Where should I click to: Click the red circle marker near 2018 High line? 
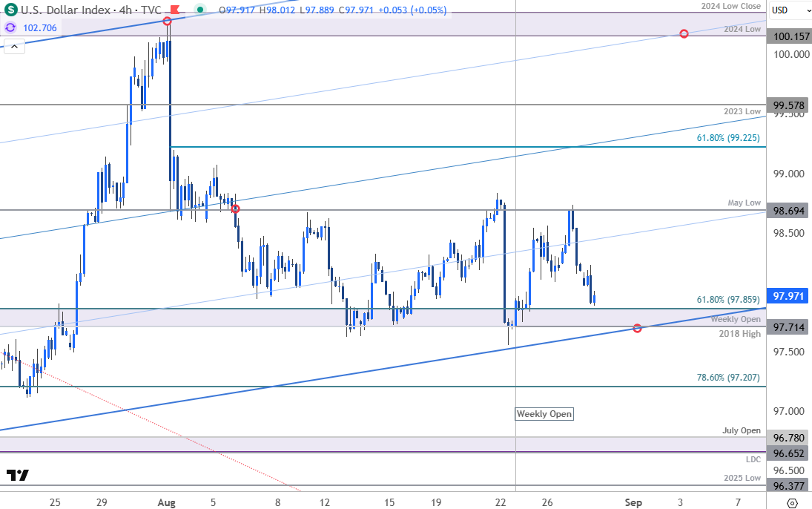(638, 328)
